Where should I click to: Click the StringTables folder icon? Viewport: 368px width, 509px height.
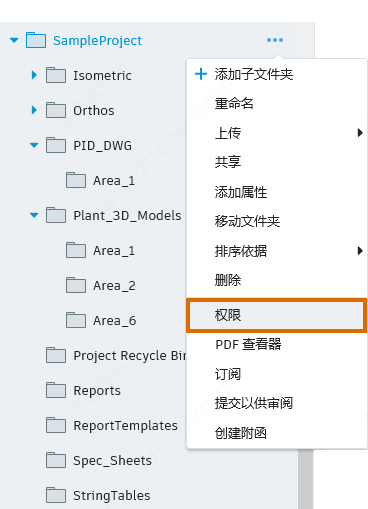point(56,495)
